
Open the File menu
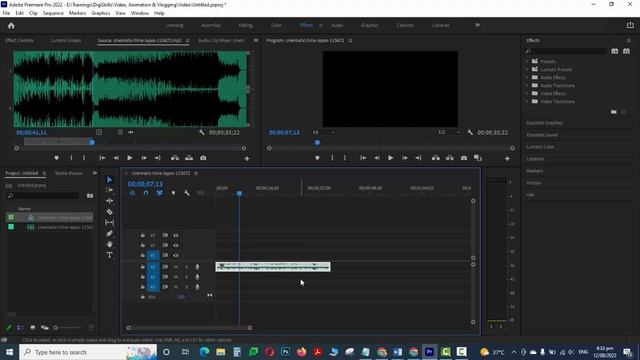coord(6,13)
